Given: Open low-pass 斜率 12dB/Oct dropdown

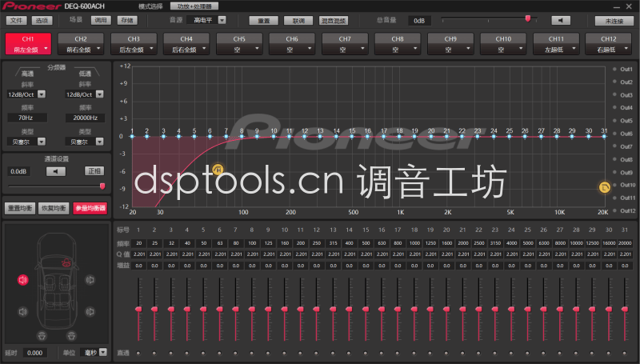Looking at the screenshot, I should pyautogui.click(x=99, y=94).
